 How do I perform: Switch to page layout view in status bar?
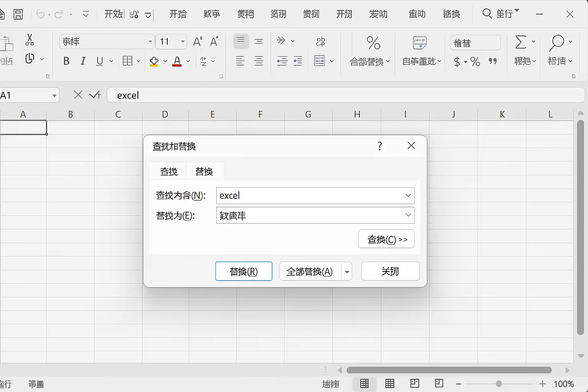pos(390,384)
